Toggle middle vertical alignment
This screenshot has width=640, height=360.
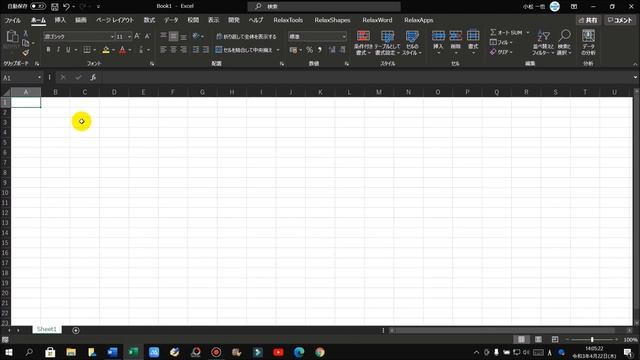[173, 36]
